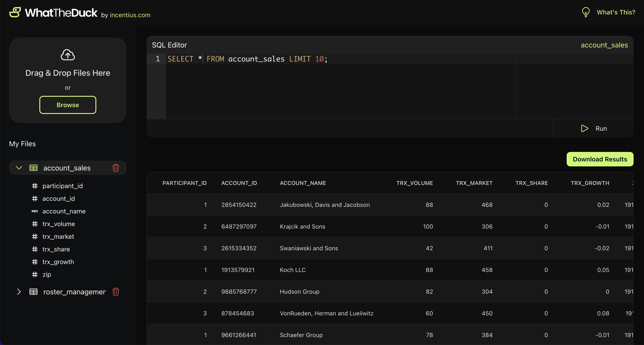
Task: Select the participant_id column in sidebar
Action: coord(62,186)
